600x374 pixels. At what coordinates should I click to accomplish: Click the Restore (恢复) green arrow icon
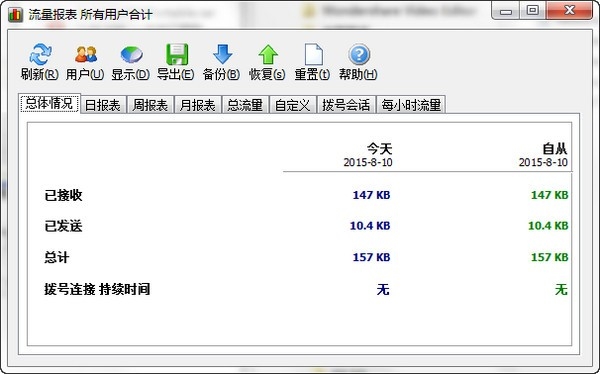[267, 54]
